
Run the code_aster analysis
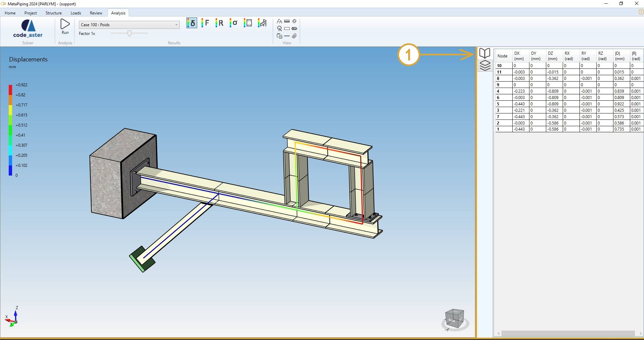(x=65, y=27)
